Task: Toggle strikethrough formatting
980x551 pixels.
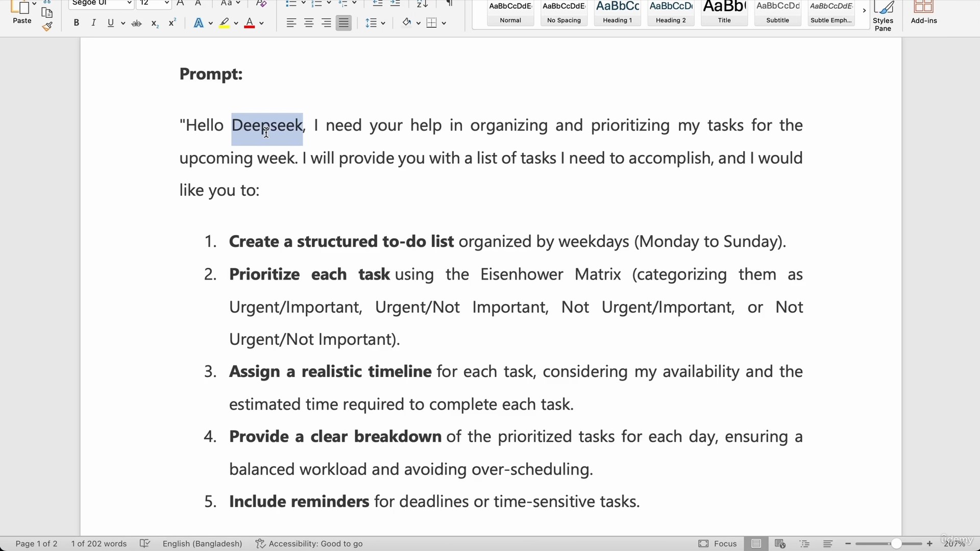Action: pos(136,23)
